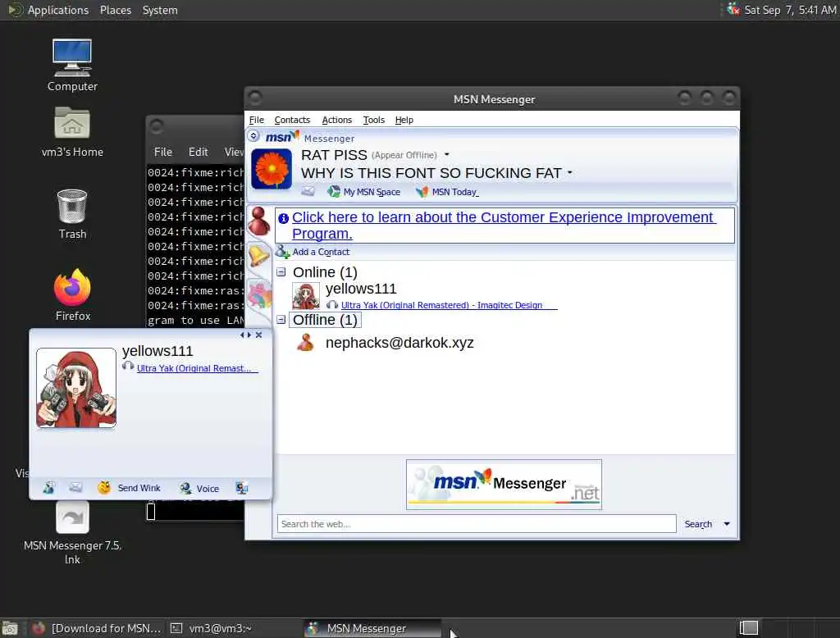Open Customer Experience Improvement Program link
This screenshot has height=638, width=840.
pos(504,226)
